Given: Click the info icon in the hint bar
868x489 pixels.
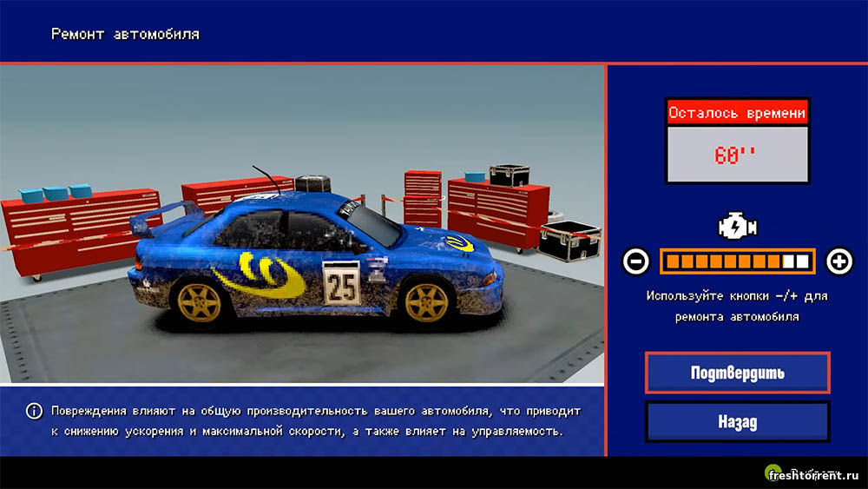Looking at the screenshot, I should 34,411.
